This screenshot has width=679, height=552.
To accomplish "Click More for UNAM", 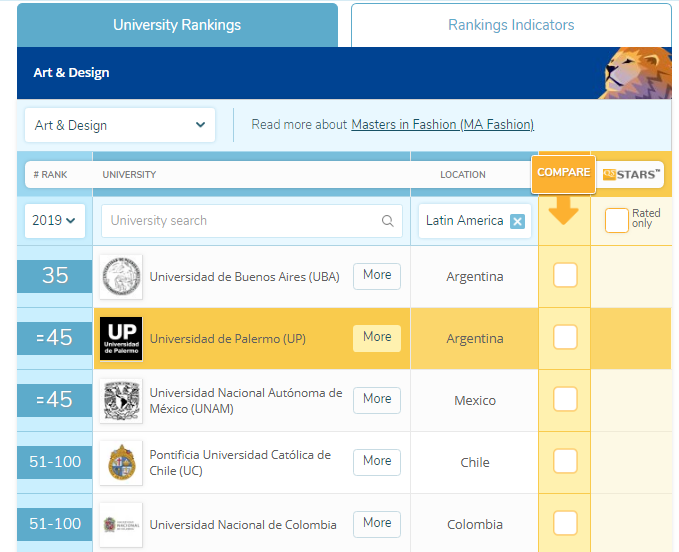I will 377,400.
